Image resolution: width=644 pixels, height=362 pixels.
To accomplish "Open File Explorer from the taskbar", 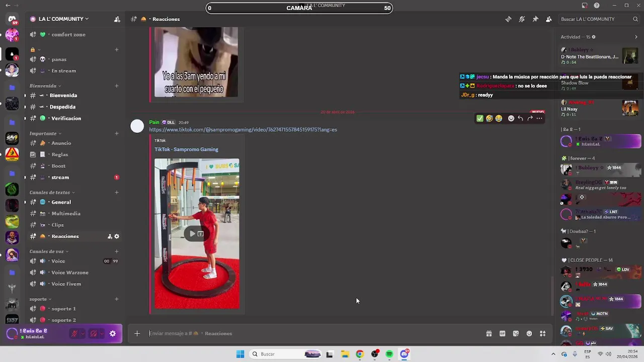I will pyautogui.click(x=345, y=354).
